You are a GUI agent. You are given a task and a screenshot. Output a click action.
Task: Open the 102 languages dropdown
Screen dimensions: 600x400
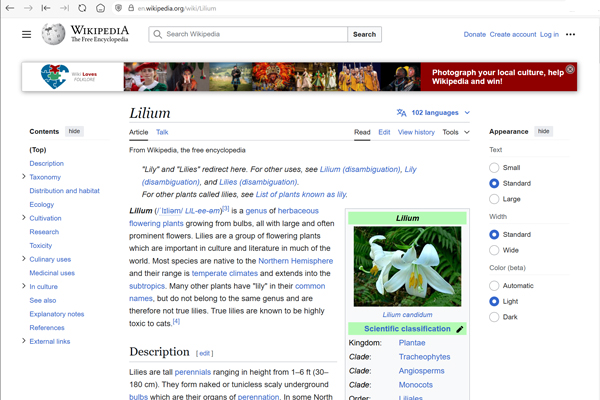point(435,113)
